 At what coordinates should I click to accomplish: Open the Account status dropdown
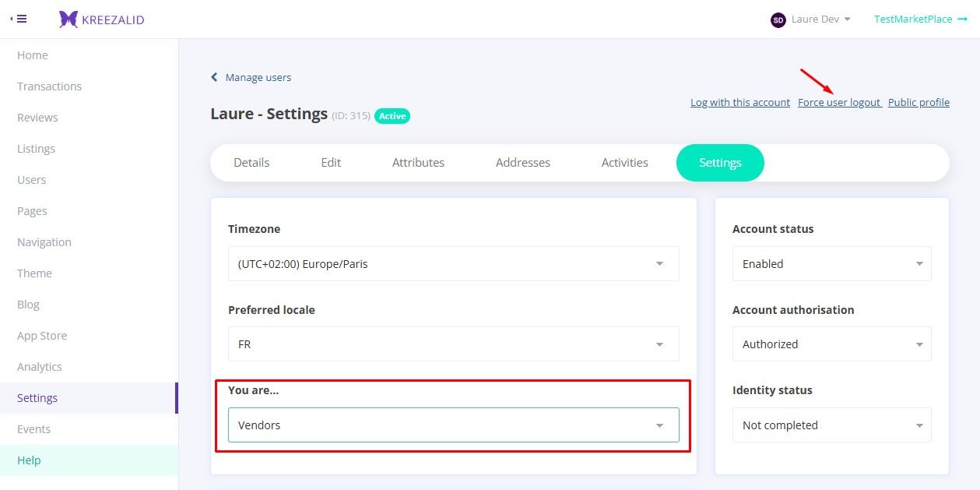[832, 264]
